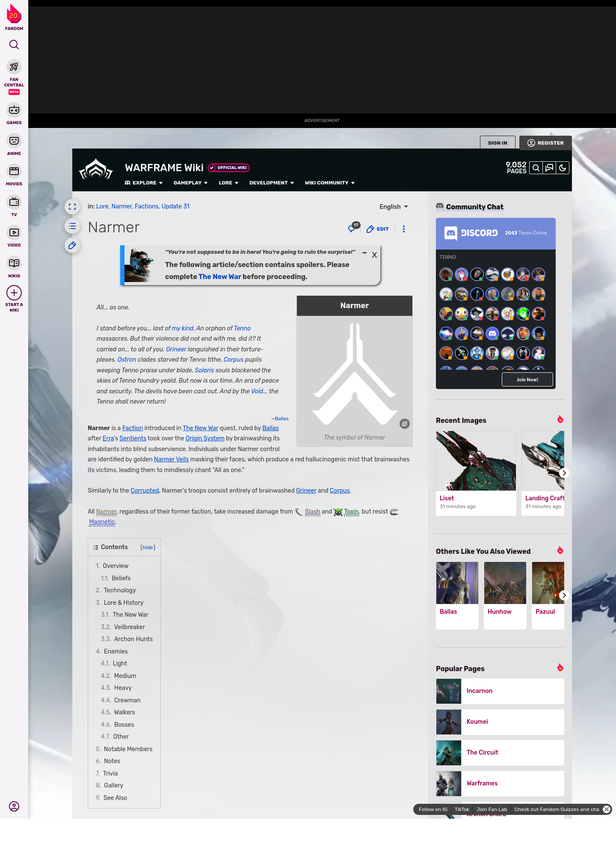Next arrow in Others Like You Also Viewed
The width and height of the screenshot is (616, 856).
click(564, 595)
